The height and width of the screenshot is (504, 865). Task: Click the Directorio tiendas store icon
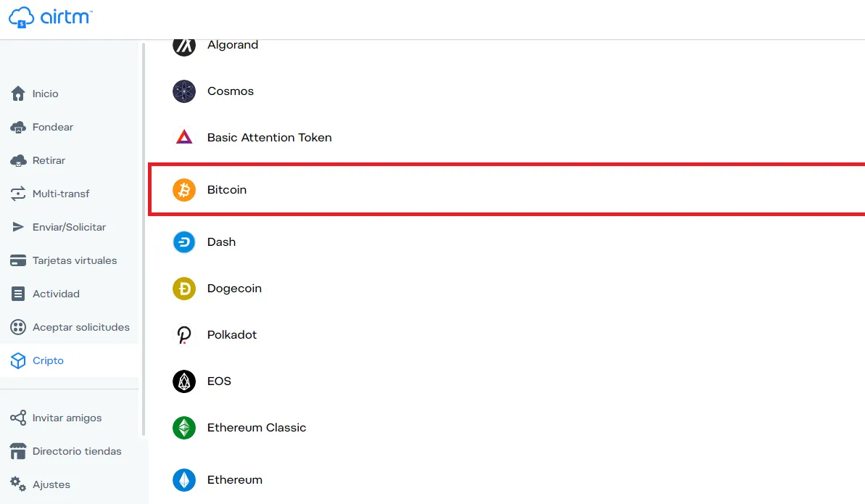point(17,451)
